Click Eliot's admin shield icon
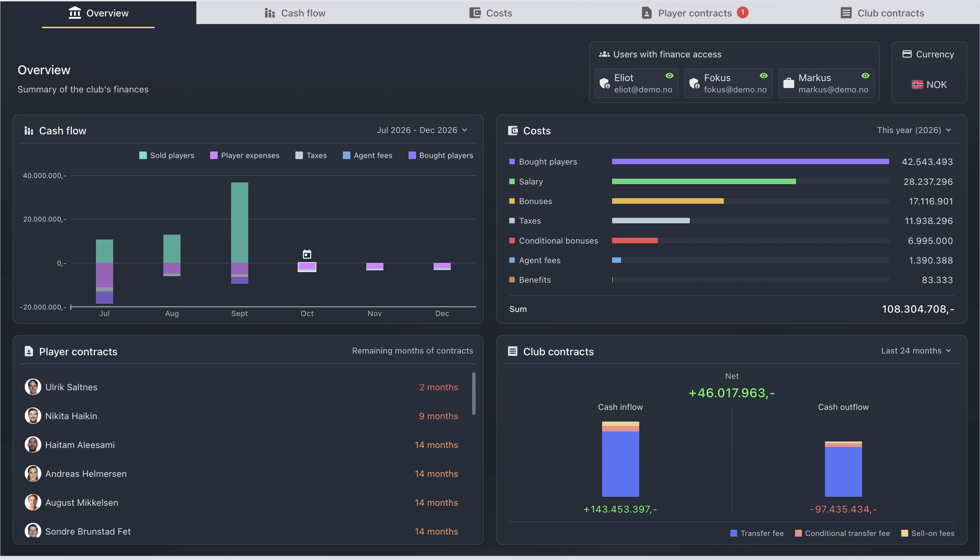Viewport: 980px width, 560px height. [x=605, y=83]
